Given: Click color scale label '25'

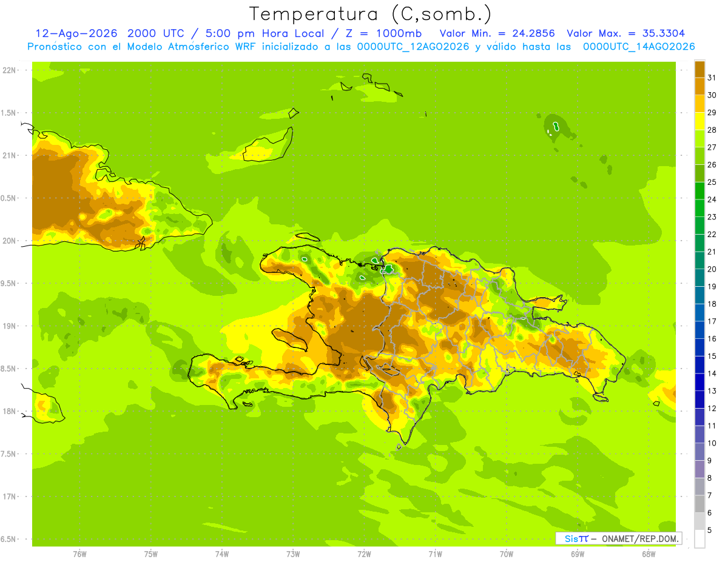Looking at the screenshot, I should [x=712, y=181].
